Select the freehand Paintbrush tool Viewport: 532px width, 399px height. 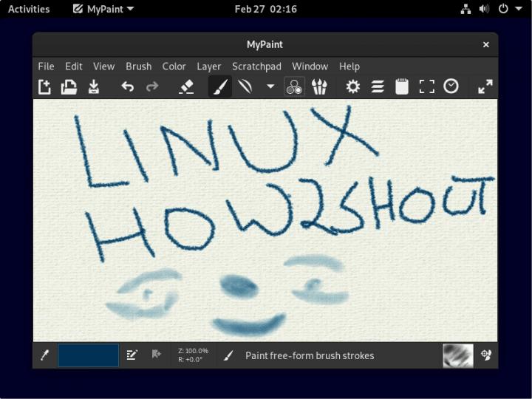pyautogui.click(x=220, y=87)
